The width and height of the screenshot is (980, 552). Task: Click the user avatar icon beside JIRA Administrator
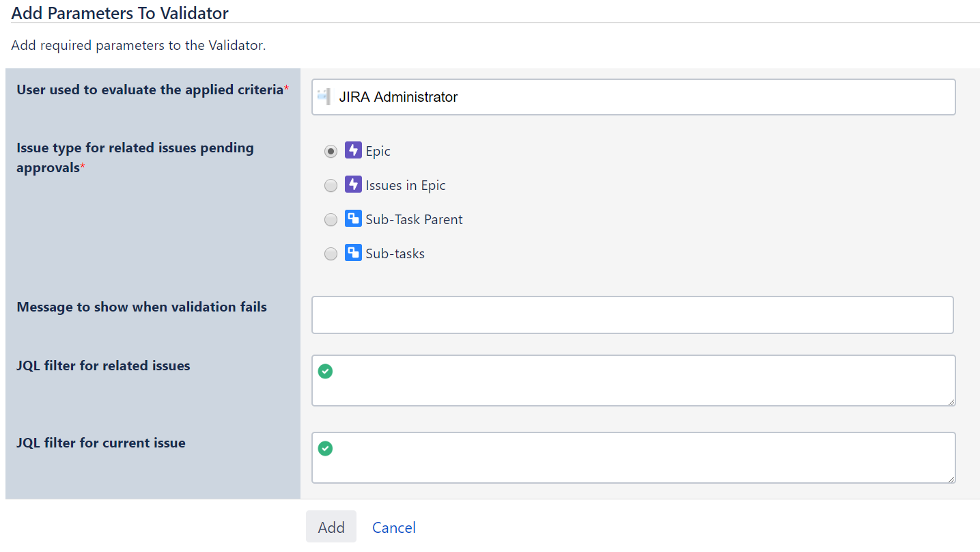[324, 97]
